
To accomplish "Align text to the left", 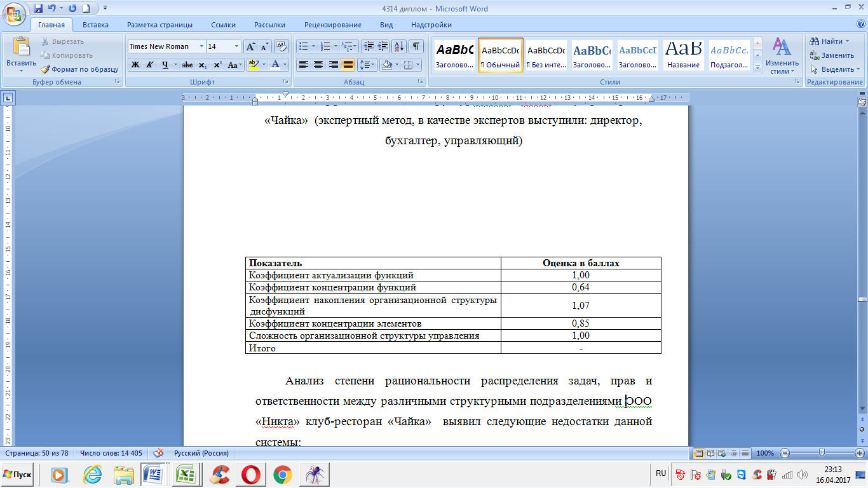I will 304,65.
